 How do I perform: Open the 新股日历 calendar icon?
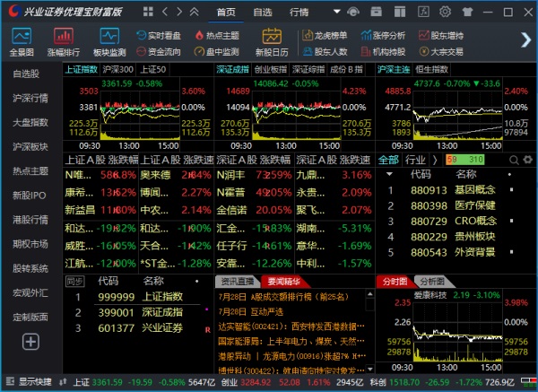point(274,40)
